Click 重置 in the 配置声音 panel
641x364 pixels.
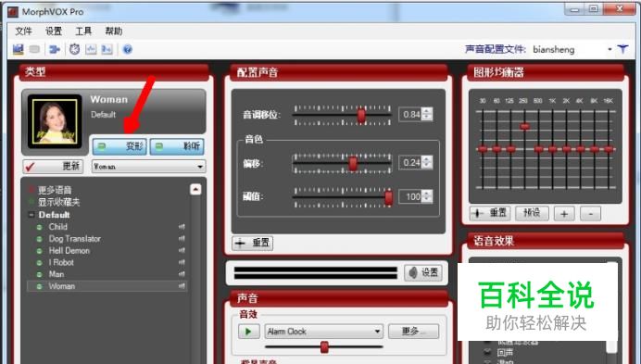pos(253,243)
